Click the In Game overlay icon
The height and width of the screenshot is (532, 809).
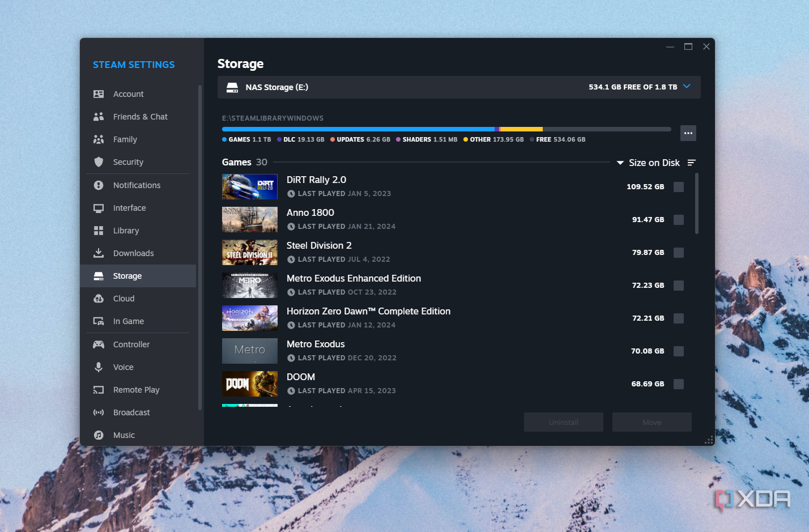[x=99, y=321]
